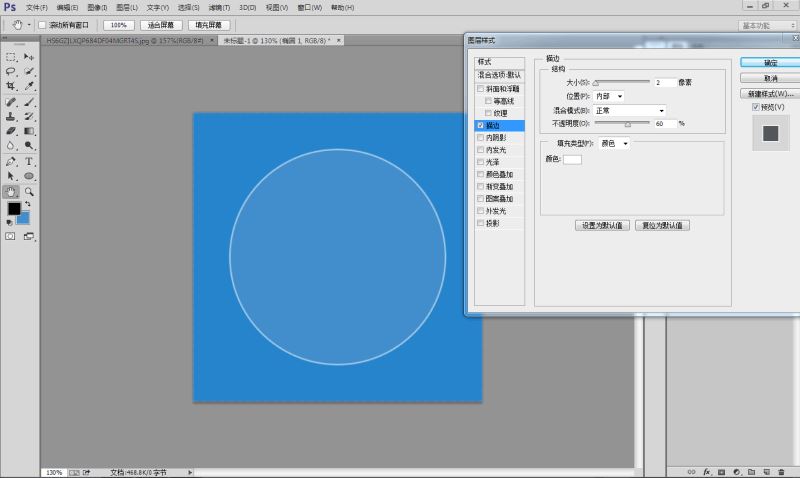
Task: Choose the Pen tool
Action: pos(11,160)
